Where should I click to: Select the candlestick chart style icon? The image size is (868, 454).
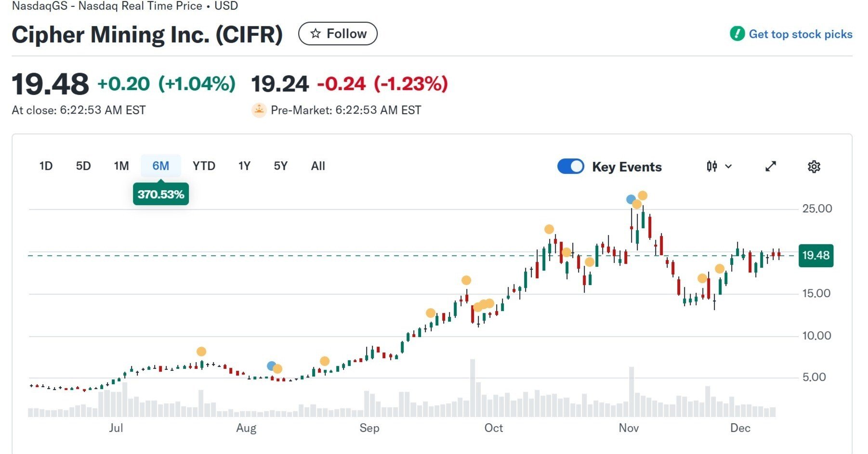[712, 167]
